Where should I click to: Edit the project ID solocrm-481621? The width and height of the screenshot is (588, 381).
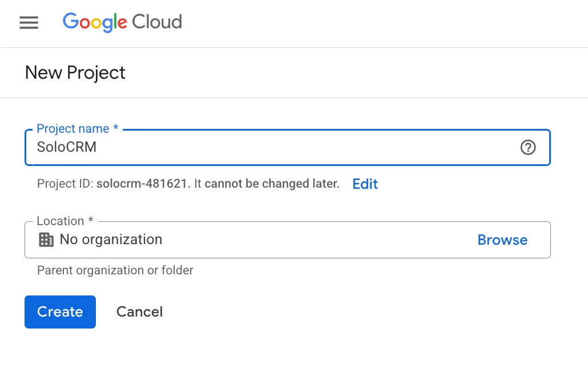point(365,184)
